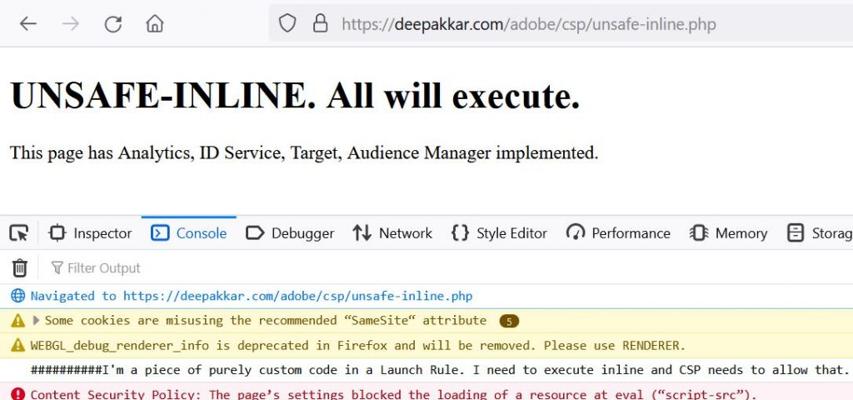Screen dimensions: 853x400
Task: Click the forward navigation arrow
Action: point(70,24)
